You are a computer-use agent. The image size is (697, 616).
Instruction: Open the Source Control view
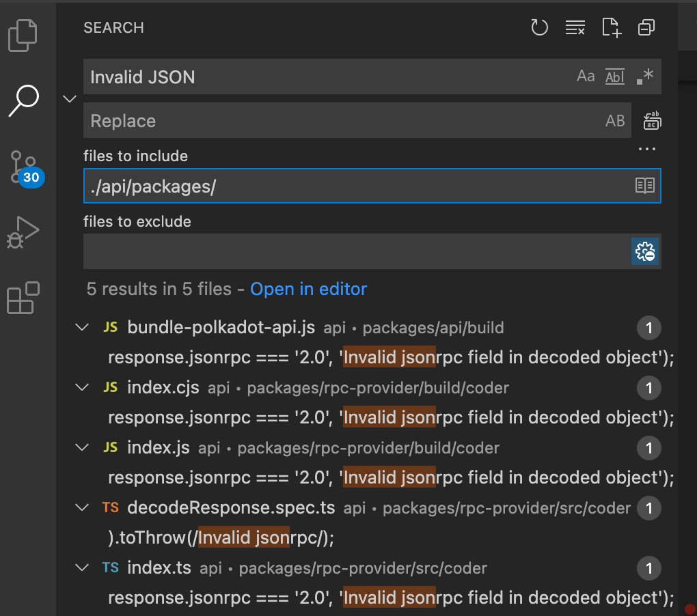23,166
